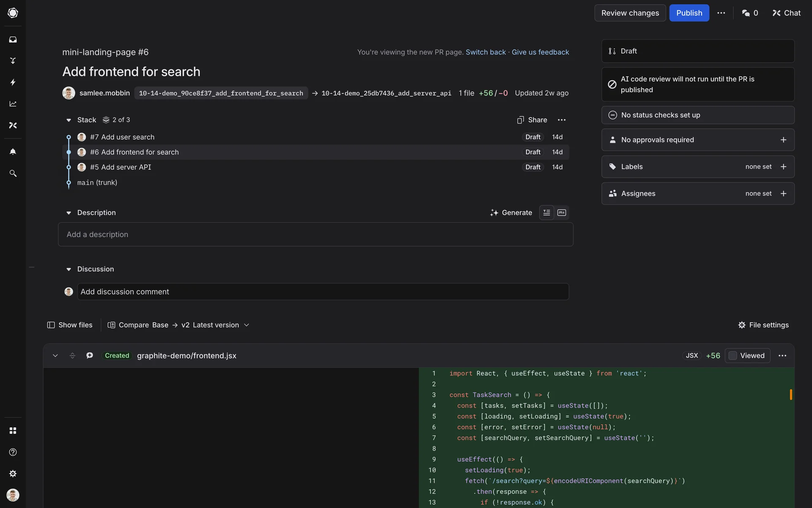Screen dimensions: 812x508
Task: Collapse the Description section
Action: (69, 213)
